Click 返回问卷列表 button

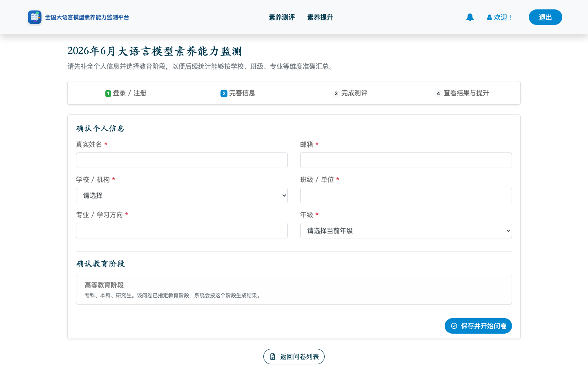click(x=294, y=357)
